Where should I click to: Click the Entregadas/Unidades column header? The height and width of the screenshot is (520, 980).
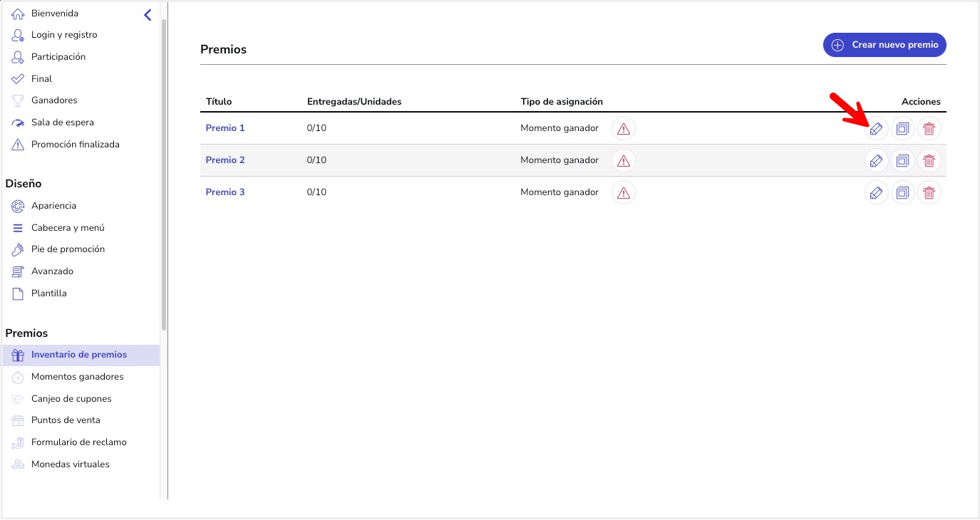[354, 102]
